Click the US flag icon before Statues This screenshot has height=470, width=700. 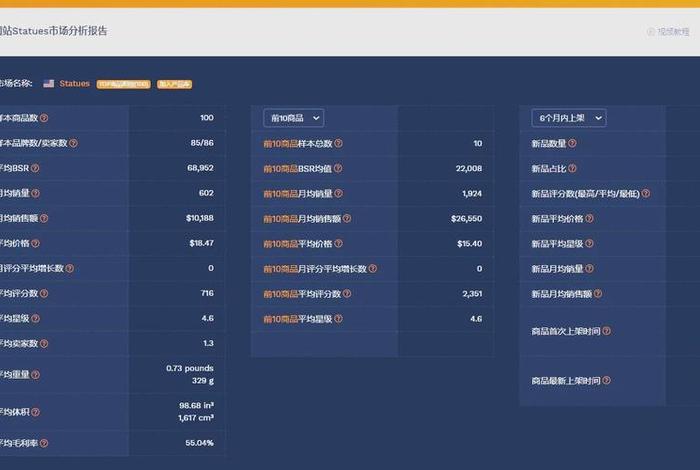pos(49,83)
